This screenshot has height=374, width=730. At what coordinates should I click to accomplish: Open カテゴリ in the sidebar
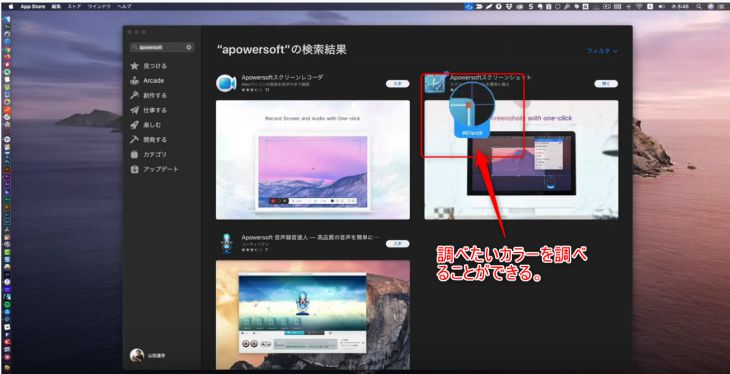coord(149,154)
